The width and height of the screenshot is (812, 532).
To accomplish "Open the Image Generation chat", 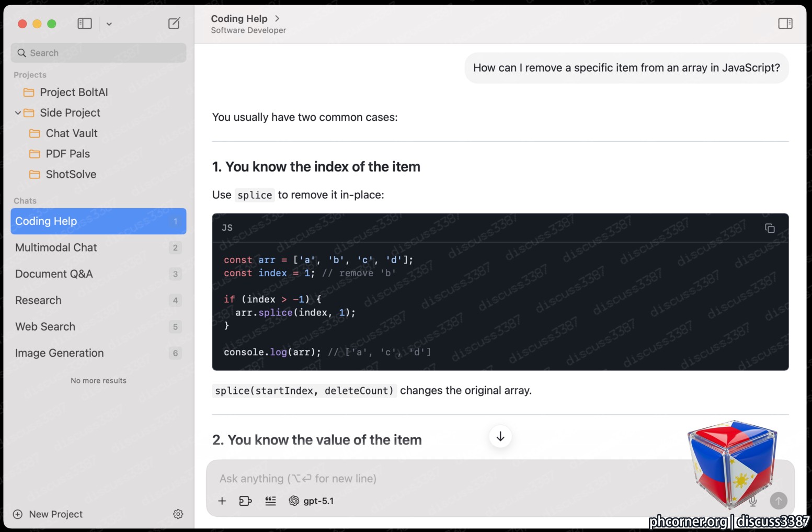I will (x=98, y=353).
